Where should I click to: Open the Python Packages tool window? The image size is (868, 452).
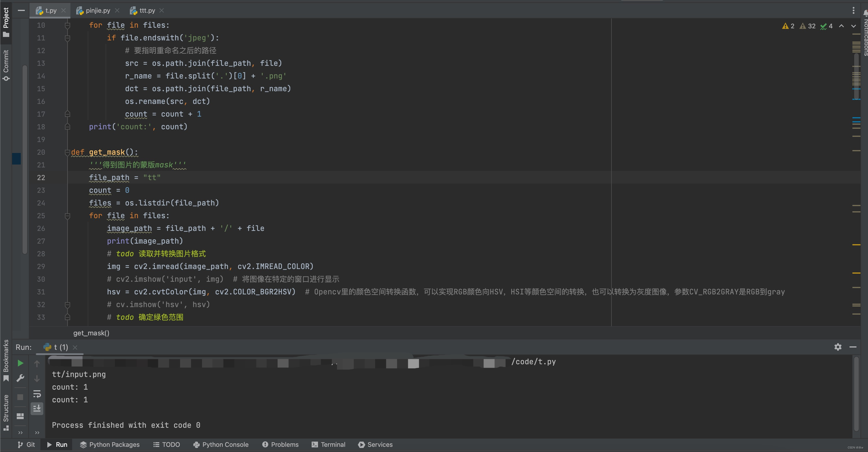tap(110, 444)
